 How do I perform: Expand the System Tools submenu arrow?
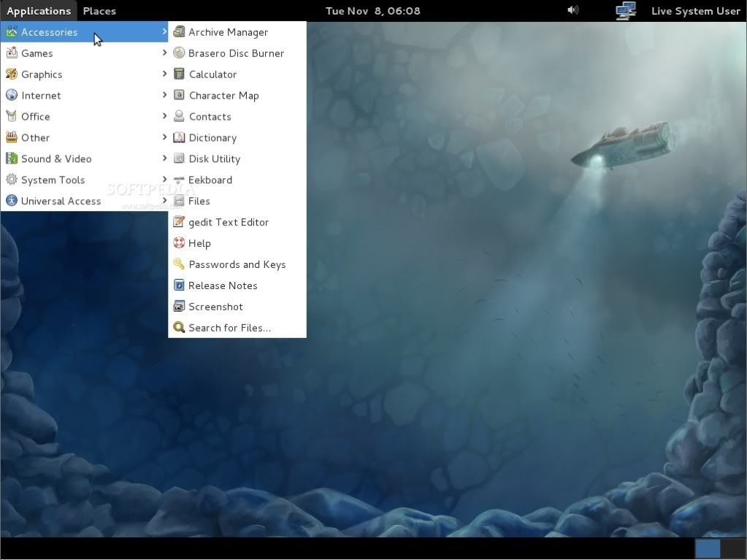click(x=164, y=179)
